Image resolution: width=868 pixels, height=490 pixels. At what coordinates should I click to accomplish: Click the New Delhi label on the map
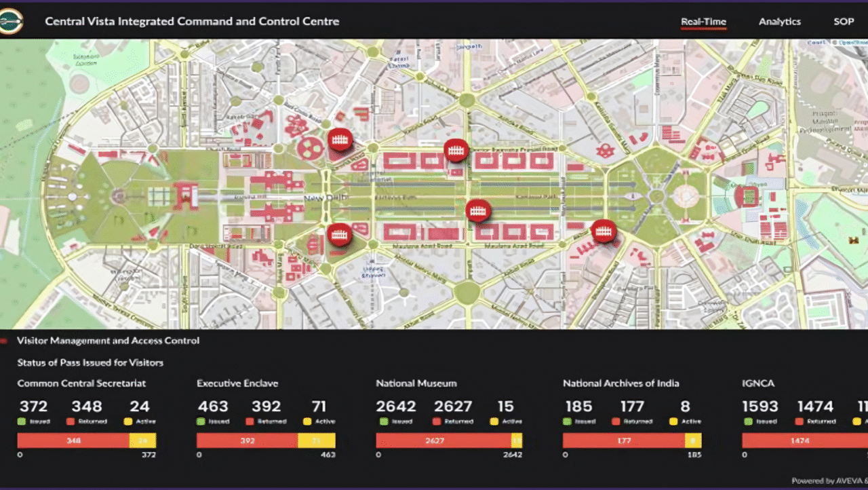[x=325, y=197]
